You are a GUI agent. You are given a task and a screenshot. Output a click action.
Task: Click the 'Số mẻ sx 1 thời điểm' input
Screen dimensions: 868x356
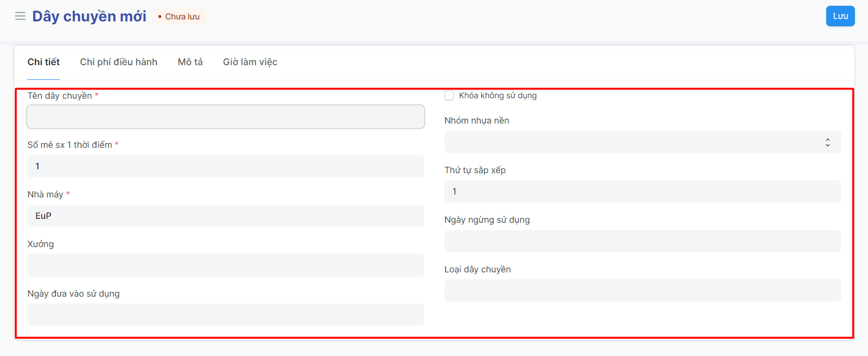pyautogui.click(x=225, y=166)
